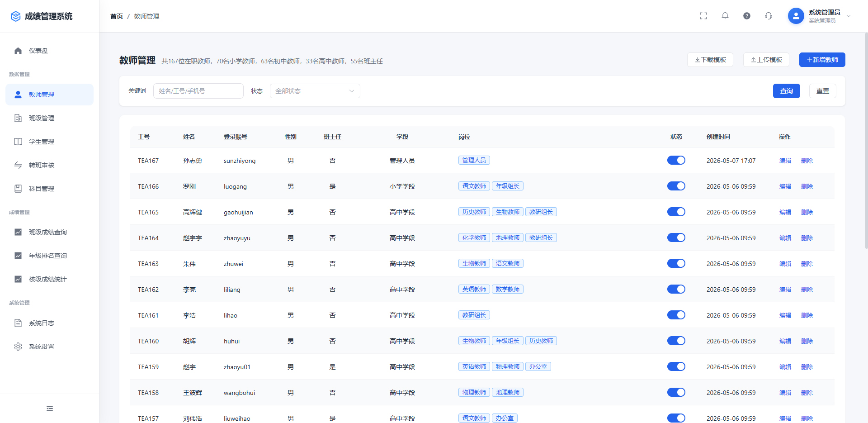Viewport: 868px width, 423px height.
Task: Click the 岗位 column header
Action: tap(464, 137)
